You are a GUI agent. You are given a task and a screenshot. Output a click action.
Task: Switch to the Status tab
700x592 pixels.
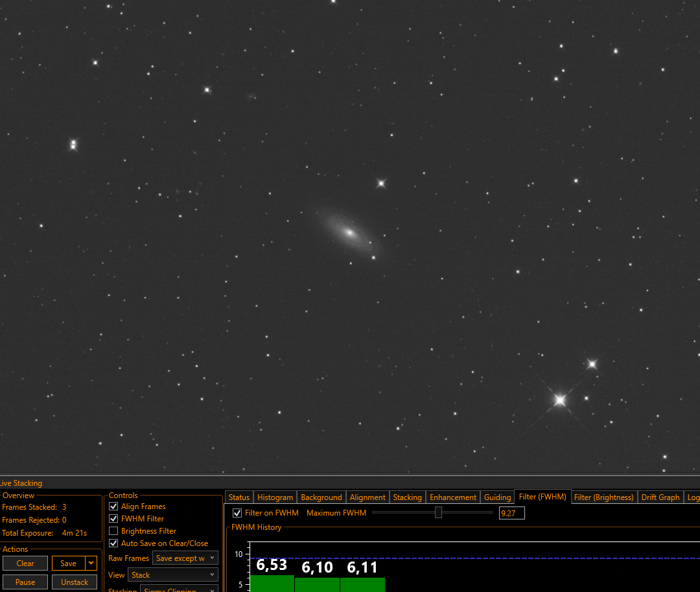tap(239, 497)
